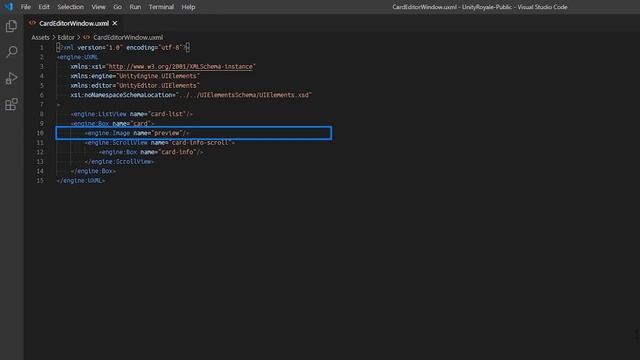The height and width of the screenshot is (360, 640).
Task: Click xmlns:engine attribute line
Action: pos(135,76)
